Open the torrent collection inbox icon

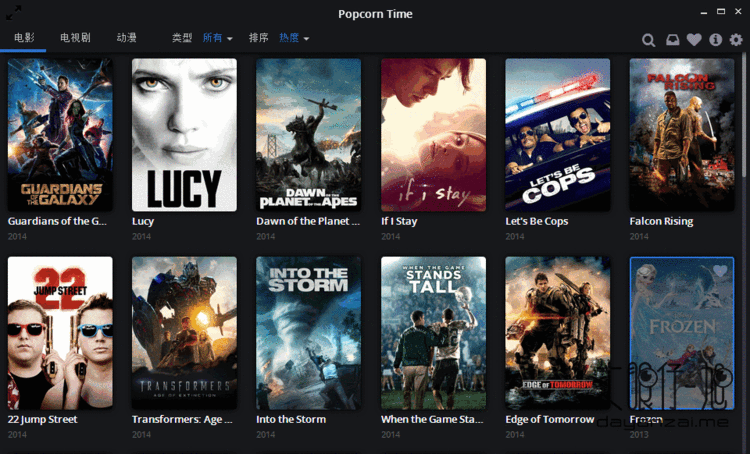673,40
